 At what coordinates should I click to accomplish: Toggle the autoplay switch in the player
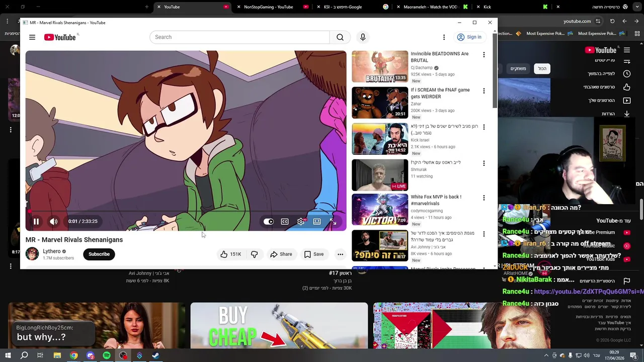coord(269,222)
